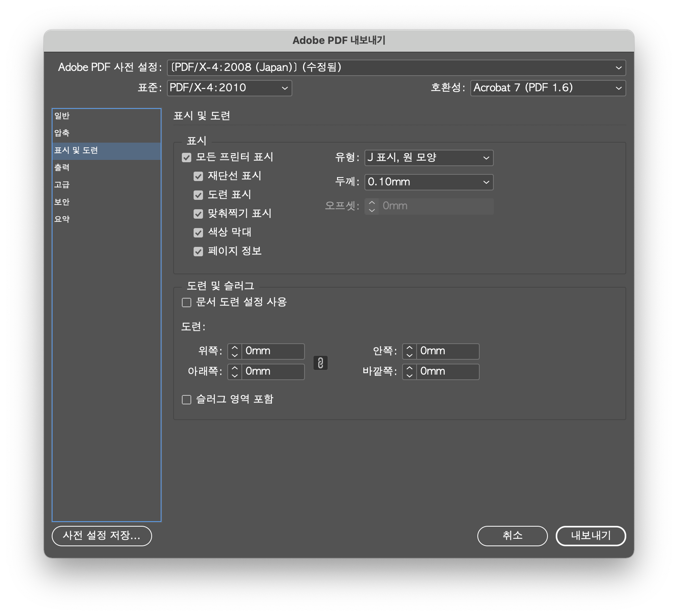This screenshot has width=678, height=616.
Task: Toggle the bleed values link chain icon
Action: [x=320, y=363]
